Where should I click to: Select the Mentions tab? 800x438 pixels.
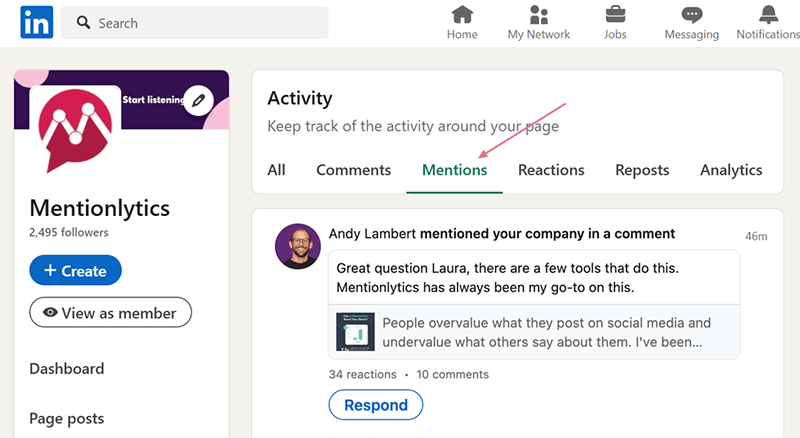coord(455,170)
